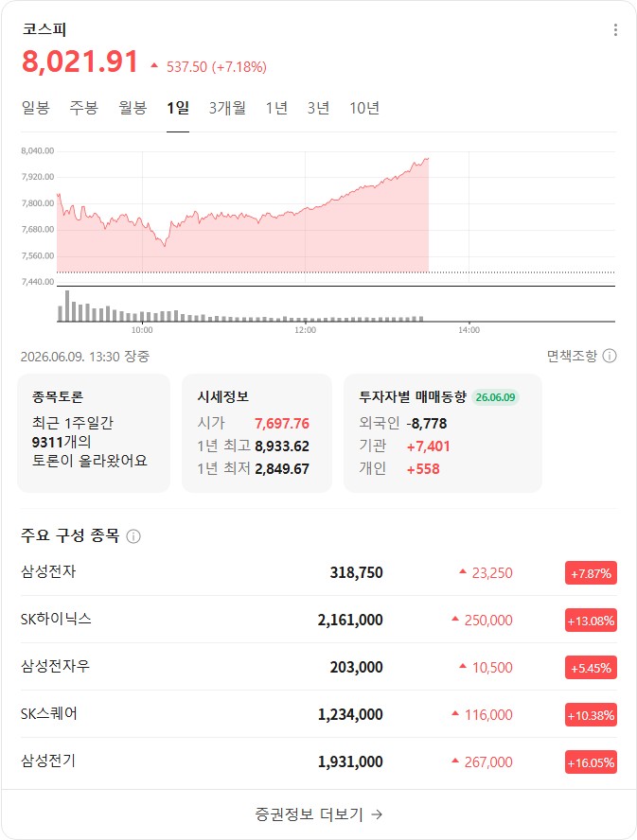Screen dimensions: 637x840
Task: Click the +16.05% badge for 삼성전기
Action: pyautogui.click(x=591, y=762)
